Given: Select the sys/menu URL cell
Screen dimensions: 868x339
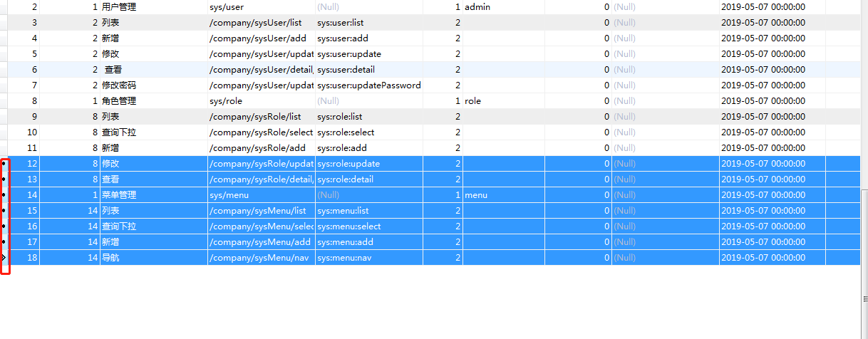Looking at the screenshot, I should tap(261, 195).
